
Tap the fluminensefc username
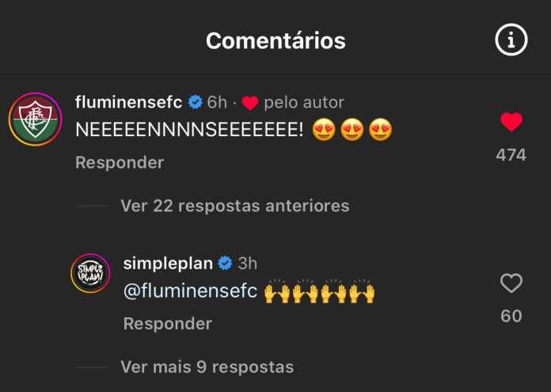[128, 102]
